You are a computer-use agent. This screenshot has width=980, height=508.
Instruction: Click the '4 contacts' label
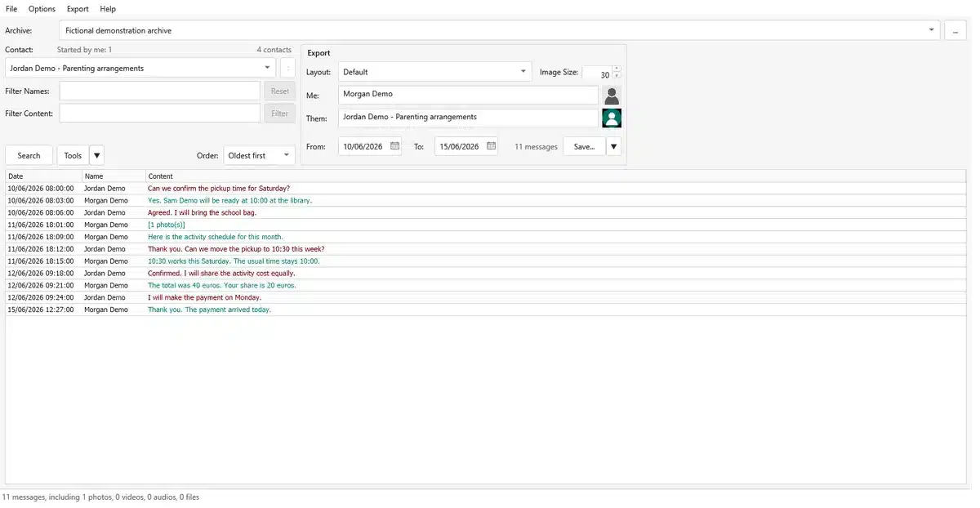click(x=274, y=50)
